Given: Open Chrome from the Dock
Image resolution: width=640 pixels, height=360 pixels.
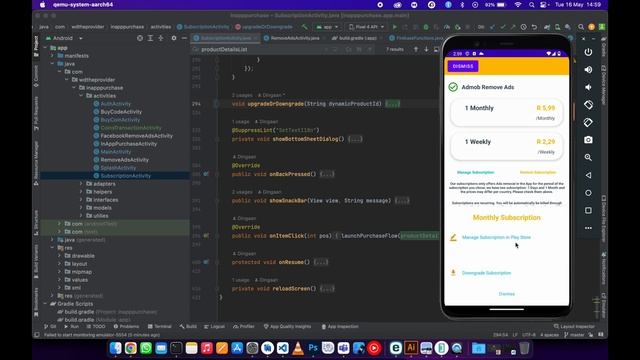Looking at the screenshot, I should [131, 348].
